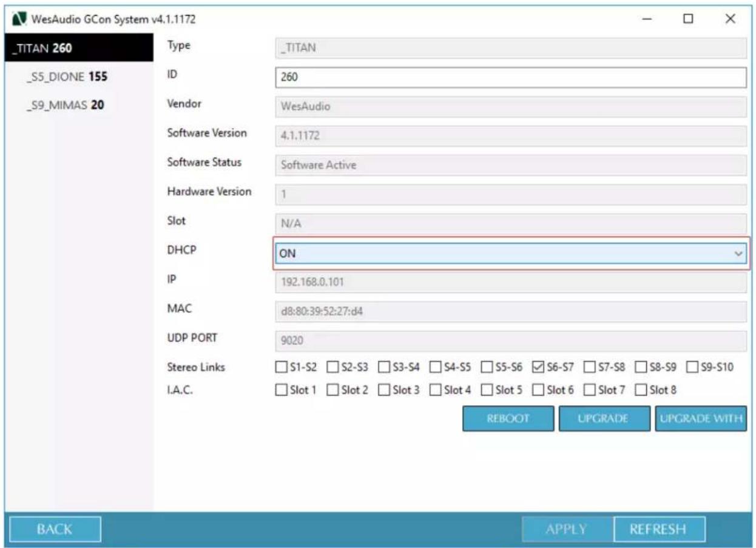Maximize the GCon System window
Viewport: 756px width, 548px height.
click(688, 19)
